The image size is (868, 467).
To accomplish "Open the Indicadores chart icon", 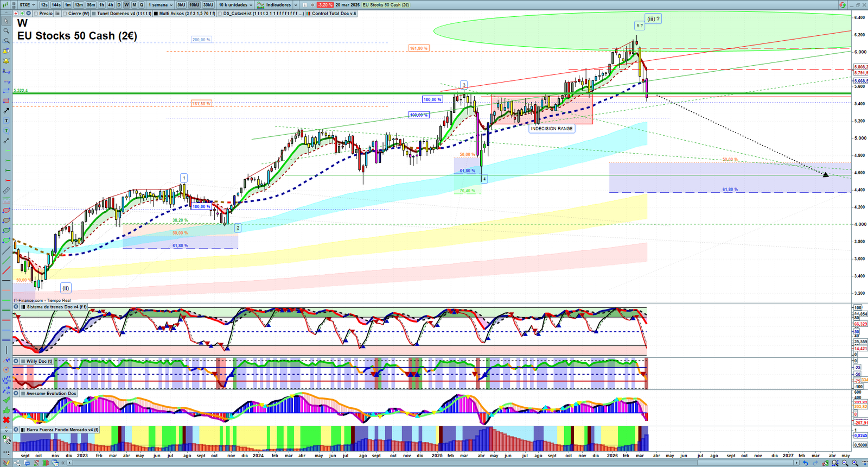I will (260, 5).
